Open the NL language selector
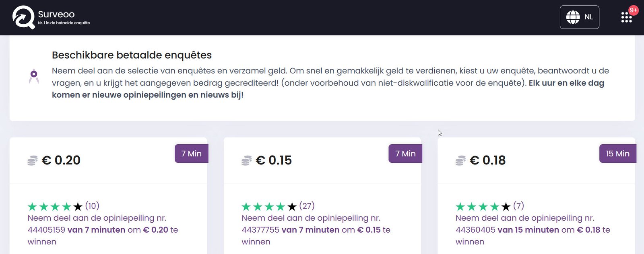The width and height of the screenshot is (644, 254). click(579, 17)
